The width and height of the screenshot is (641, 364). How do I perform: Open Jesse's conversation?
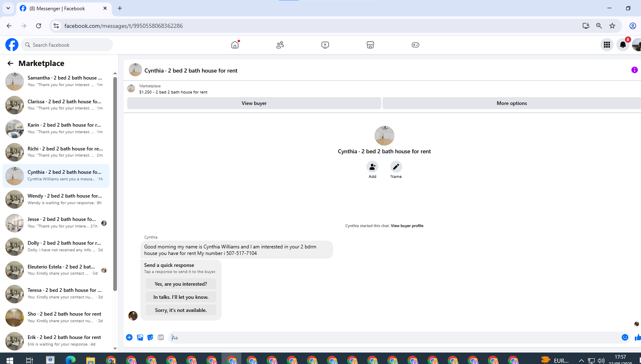tap(56, 223)
